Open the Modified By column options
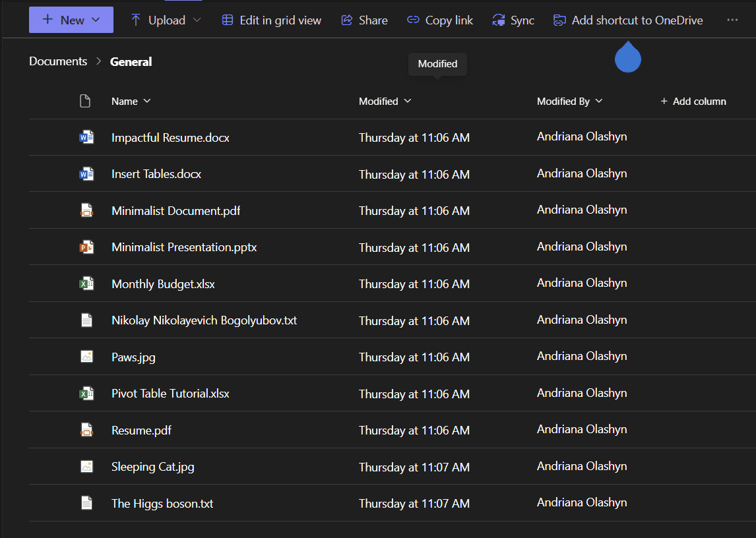 (569, 101)
